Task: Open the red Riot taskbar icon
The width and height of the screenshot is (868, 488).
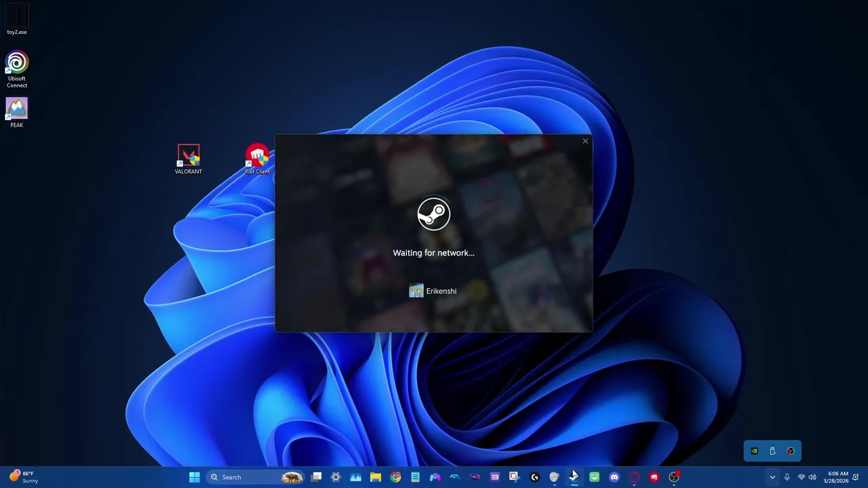Action: coord(654,477)
